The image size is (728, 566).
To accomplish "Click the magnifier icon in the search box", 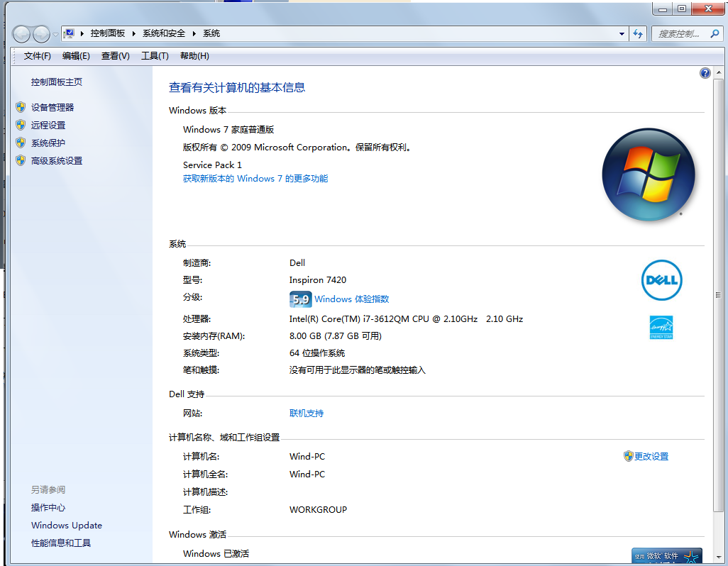I will pos(715,33).
